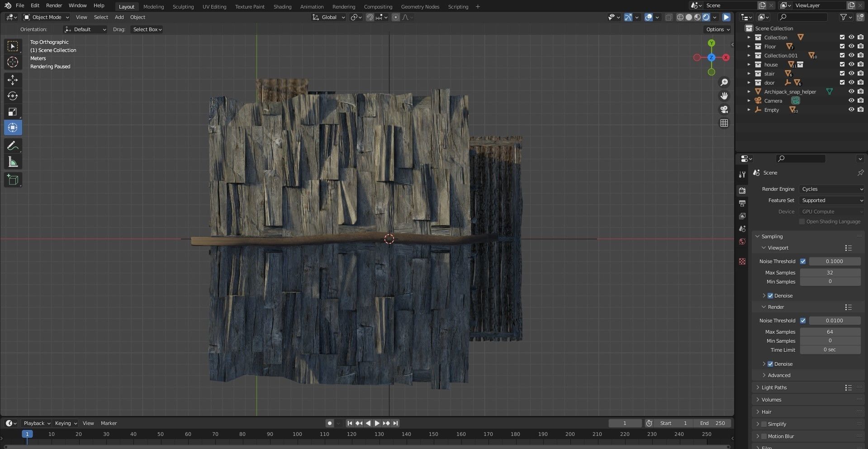The image size is (868, 449).
Task: Toggle the camera view icon
Action: pos(724,109)
